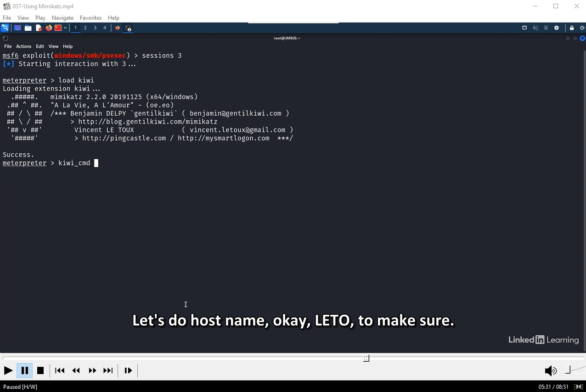Click the fast forward (increase speed) button

click(x=92, y=370)
